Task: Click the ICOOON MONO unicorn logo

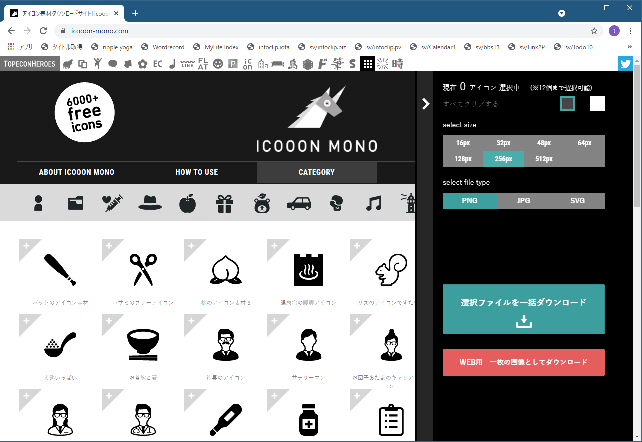Action: [317, 120]
